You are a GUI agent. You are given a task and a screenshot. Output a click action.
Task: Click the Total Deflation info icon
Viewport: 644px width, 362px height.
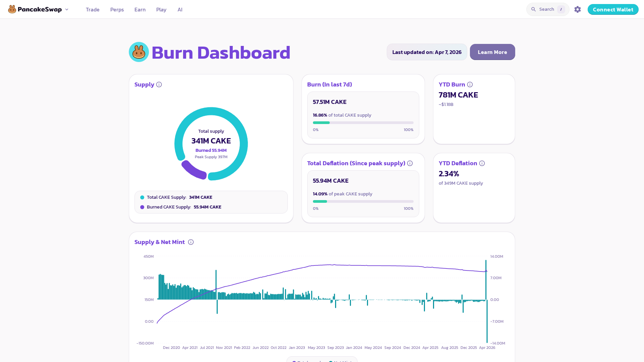410,163
